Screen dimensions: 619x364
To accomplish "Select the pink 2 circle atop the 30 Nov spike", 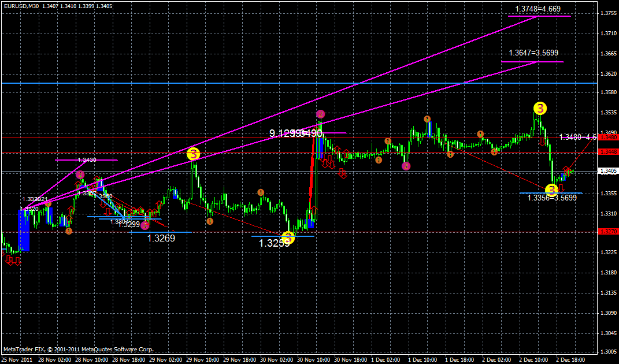I will pyautogui.click(x=320, y=114).
